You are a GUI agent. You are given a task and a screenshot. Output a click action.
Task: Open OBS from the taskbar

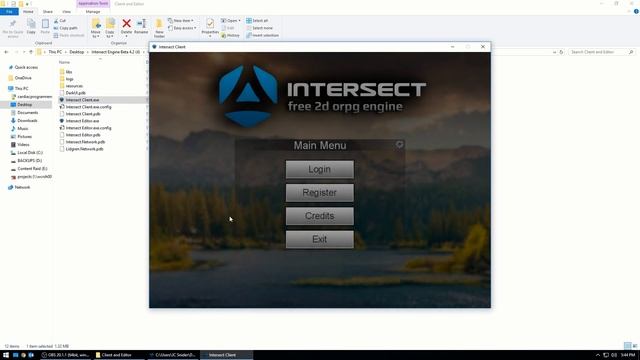pyautogui.click(x=65, y=355)
